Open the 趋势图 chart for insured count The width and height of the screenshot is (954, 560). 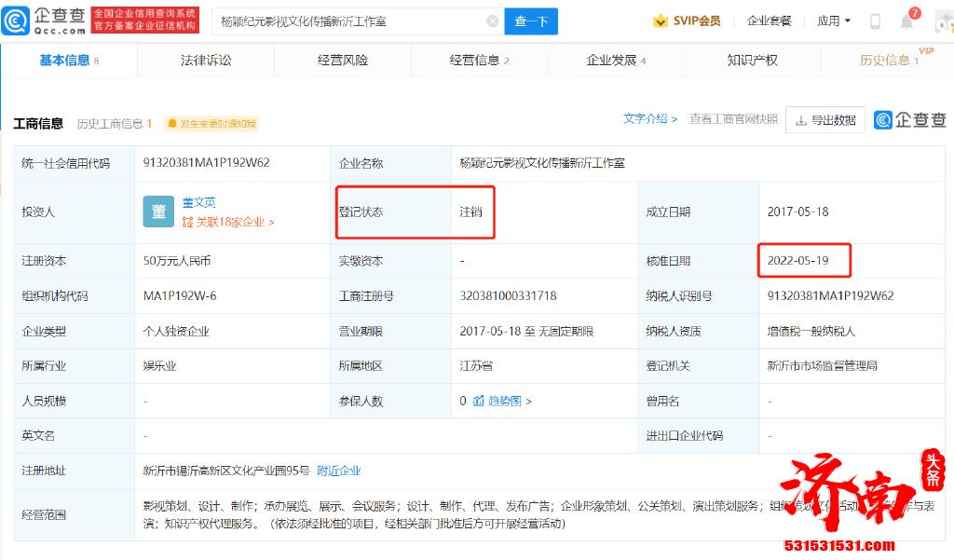pyautogui.click(x=503, y=401)
